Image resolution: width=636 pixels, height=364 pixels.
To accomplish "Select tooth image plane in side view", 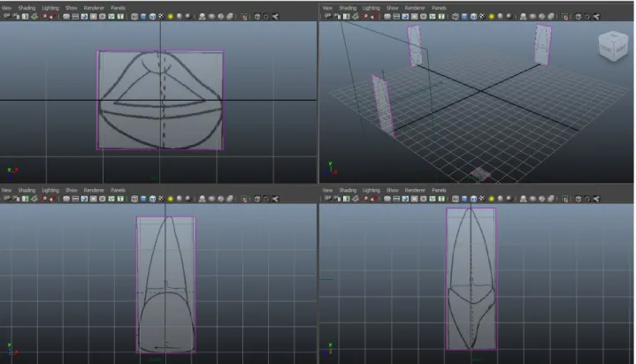I will (x=471, y=279).
